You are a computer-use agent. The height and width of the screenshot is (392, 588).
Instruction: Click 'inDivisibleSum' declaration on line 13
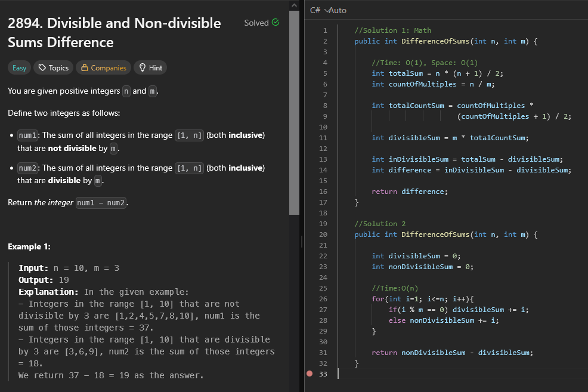tap(419, 159)
